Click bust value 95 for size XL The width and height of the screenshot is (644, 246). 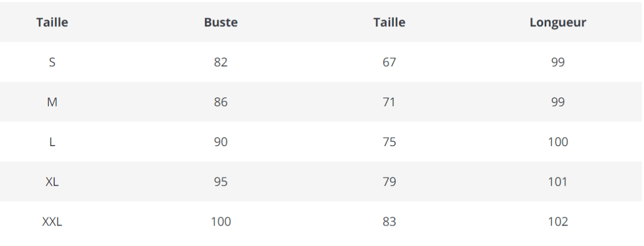[221, 182]
